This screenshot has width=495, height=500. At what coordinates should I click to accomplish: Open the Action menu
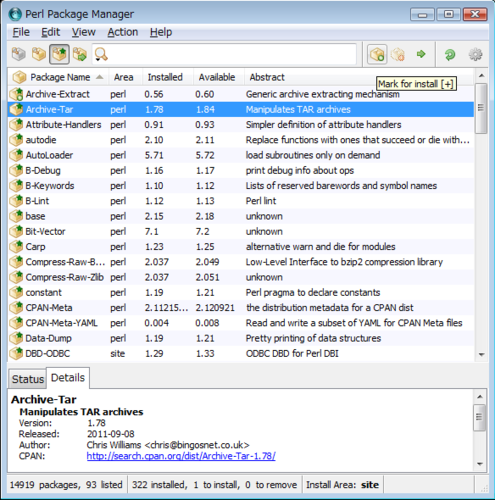(x=123, y=32)
